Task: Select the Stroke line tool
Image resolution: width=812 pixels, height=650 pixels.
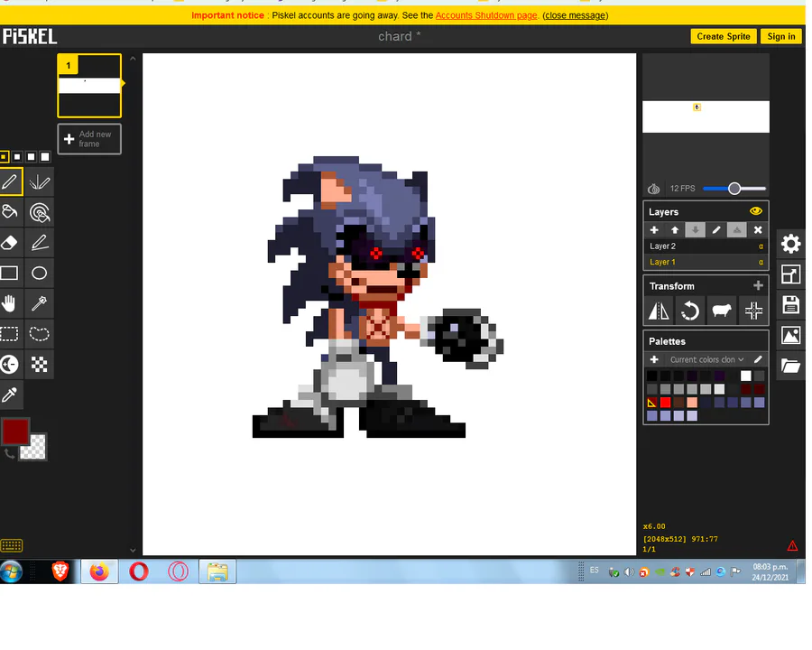Action: tap(40, 243)
